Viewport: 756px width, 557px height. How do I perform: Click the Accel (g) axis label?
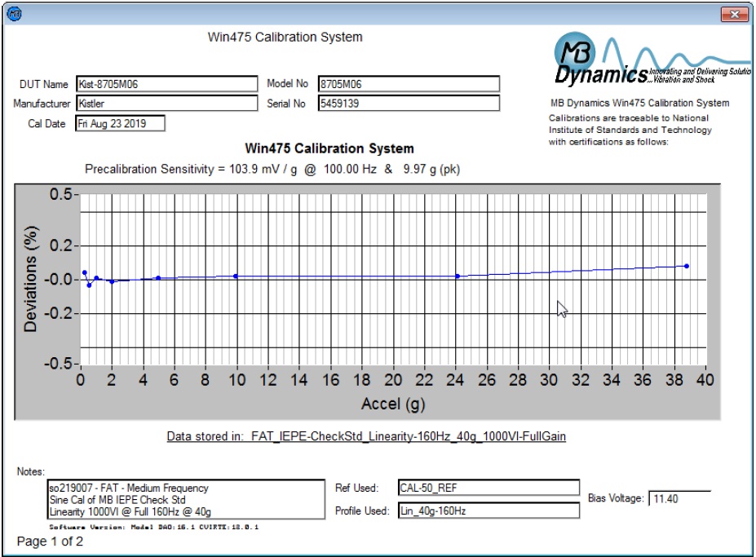click(x=392, y=404)
